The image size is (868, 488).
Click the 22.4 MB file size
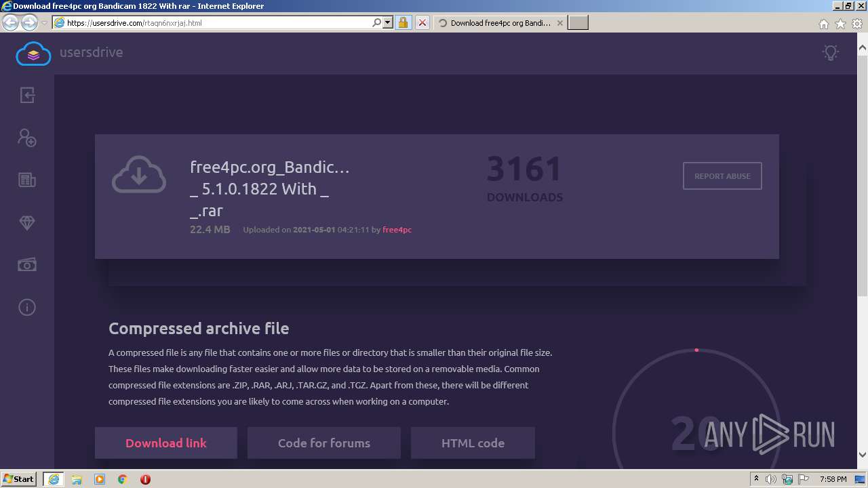(x=210, y=229)
